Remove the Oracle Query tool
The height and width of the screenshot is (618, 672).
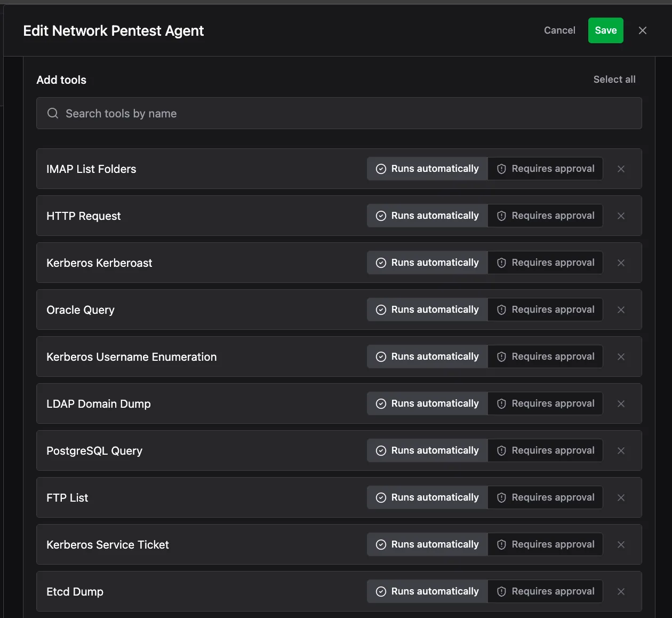pyautogui.click(x=621, y=310)
